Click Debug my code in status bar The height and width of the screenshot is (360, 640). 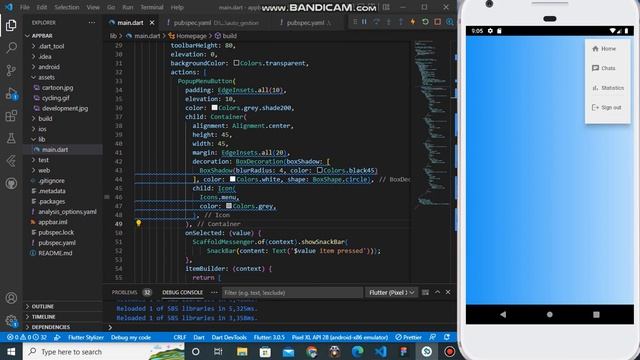coord(131,338)
